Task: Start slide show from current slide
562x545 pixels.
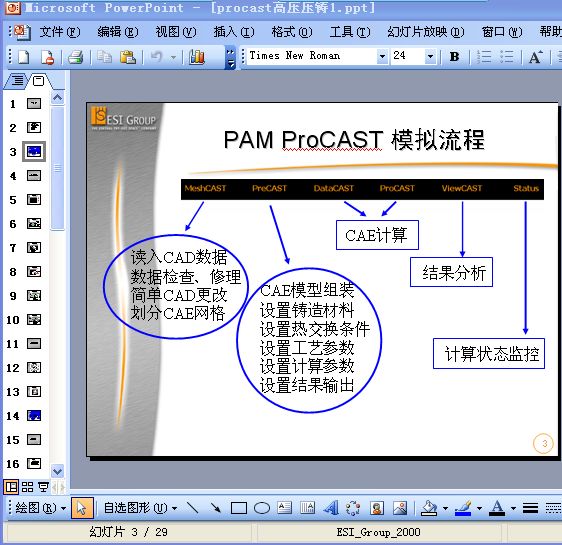Action: coord(43,487)
